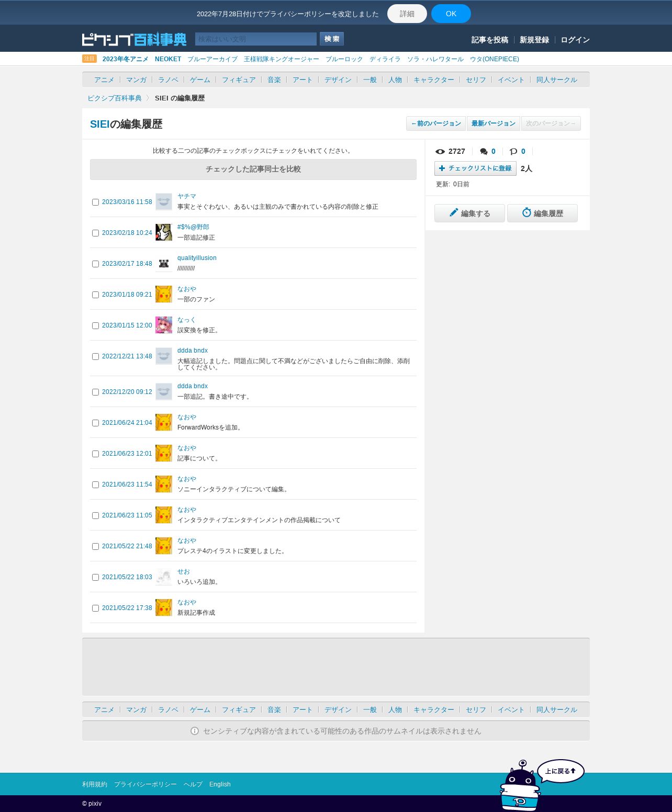The width and height of the screenshot is (672, 812).
Task: Click the 詳細 button on the privacy banner
Action: [407, 14]
